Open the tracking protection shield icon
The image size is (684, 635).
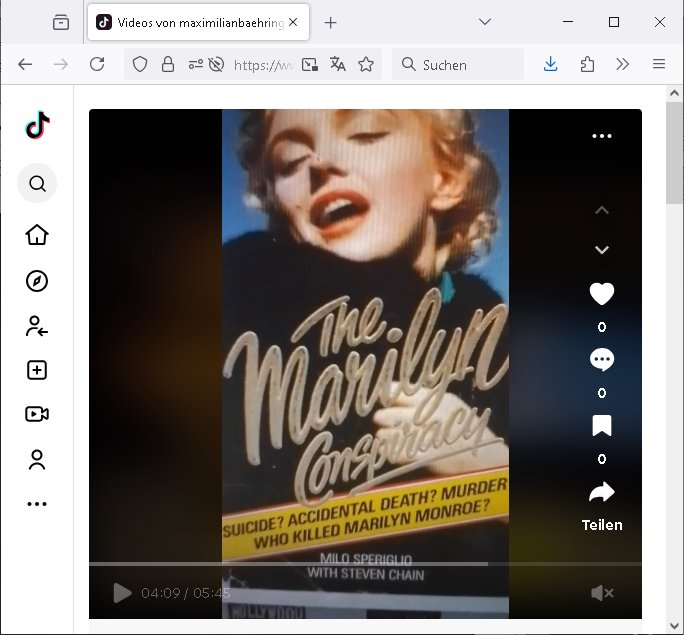point(140,65)
